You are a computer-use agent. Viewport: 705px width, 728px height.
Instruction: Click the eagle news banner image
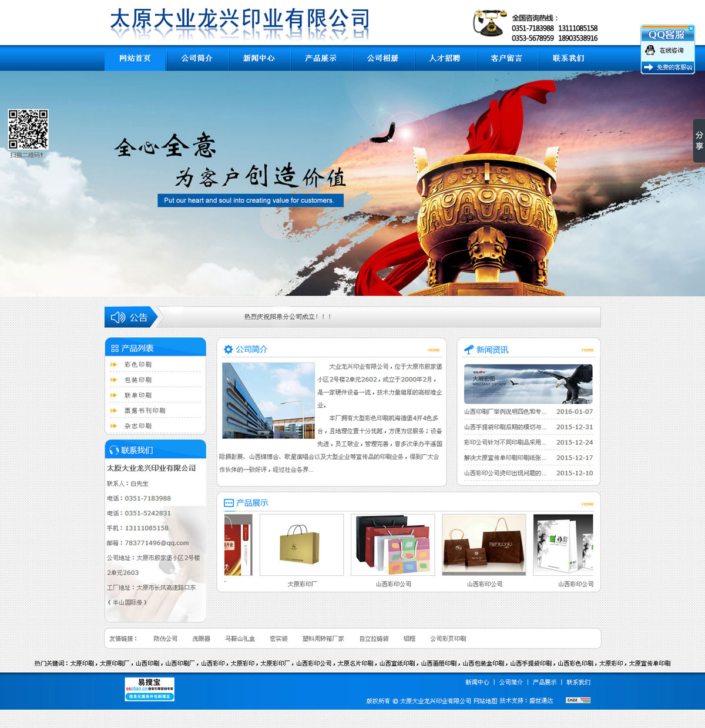pyautogui.click(x=528, y=384)
